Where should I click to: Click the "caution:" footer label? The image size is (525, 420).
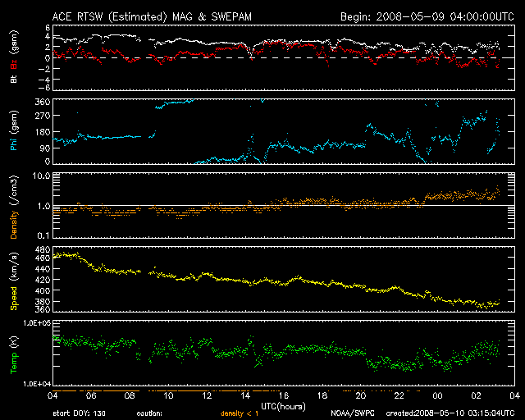(x=149, y=413)
